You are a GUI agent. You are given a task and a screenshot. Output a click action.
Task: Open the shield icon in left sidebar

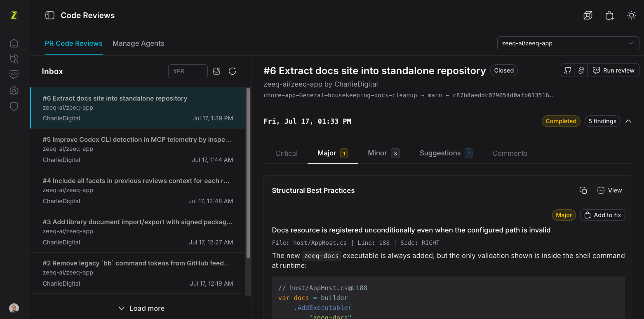tap(14, 106)
